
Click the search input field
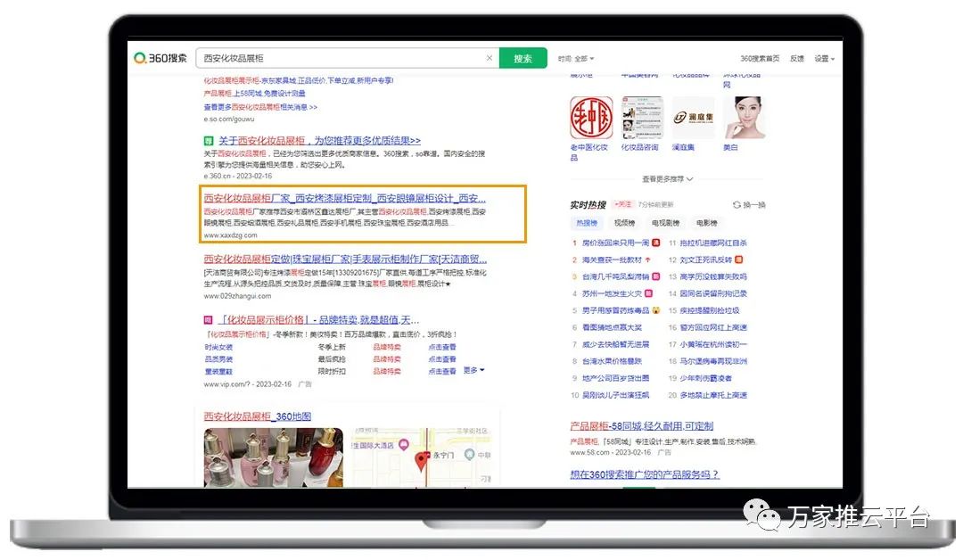[x=339, y=59]
